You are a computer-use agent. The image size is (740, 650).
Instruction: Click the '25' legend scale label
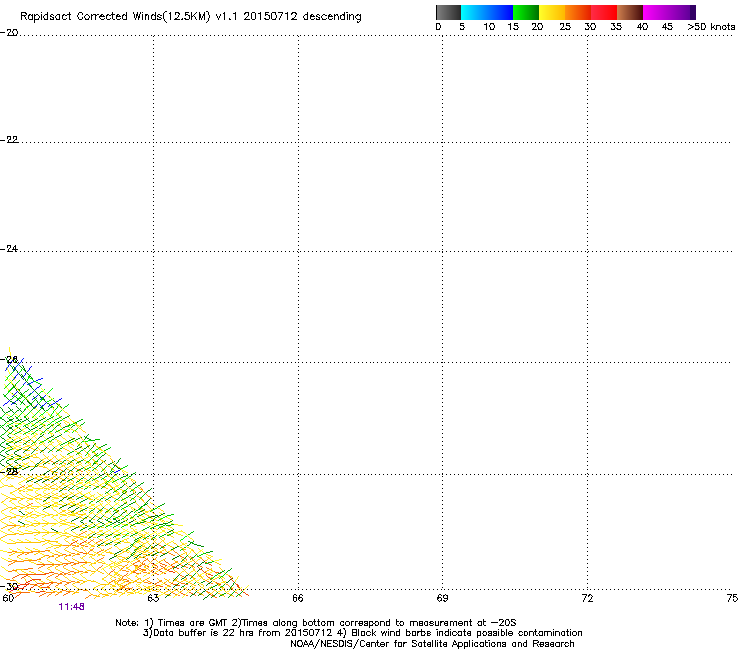[565, 27]
